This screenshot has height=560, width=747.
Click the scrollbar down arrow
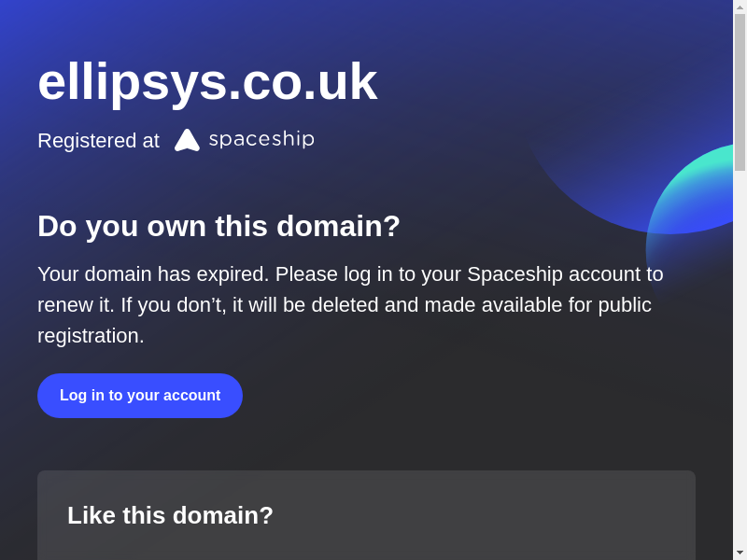tap(740, 553)
